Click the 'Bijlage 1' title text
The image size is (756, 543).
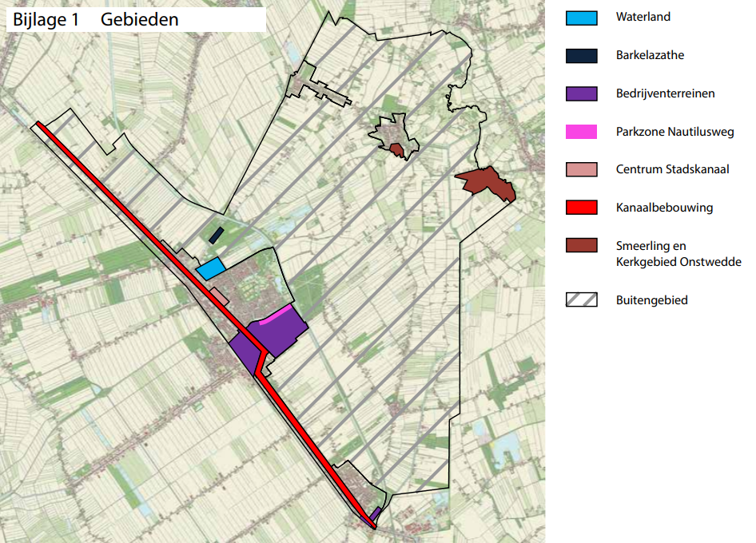tap(46, 20)
